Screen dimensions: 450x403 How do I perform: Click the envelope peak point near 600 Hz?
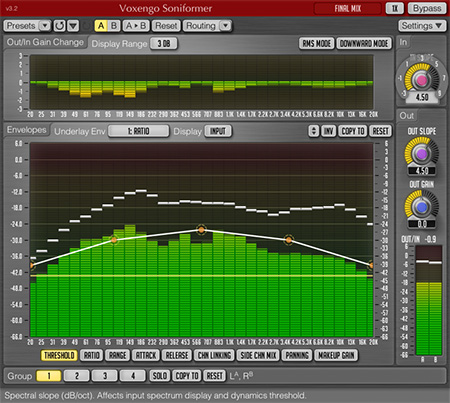pyautogui.click(x=201, y=230)
